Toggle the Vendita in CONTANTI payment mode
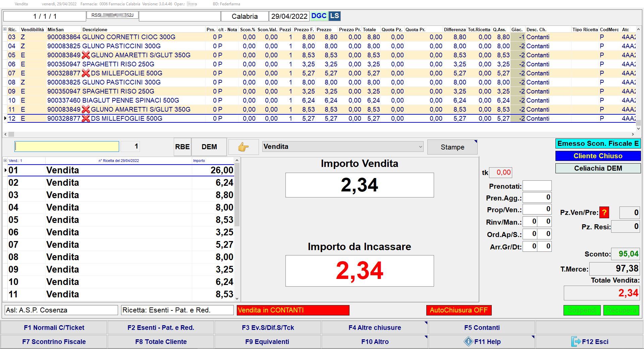644x349 pixels. coord(293,310)
